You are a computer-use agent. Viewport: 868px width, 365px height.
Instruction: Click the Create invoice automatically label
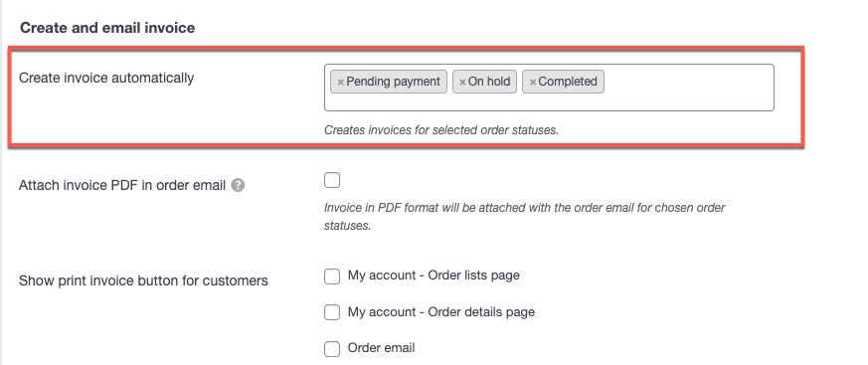pos(106,78)
